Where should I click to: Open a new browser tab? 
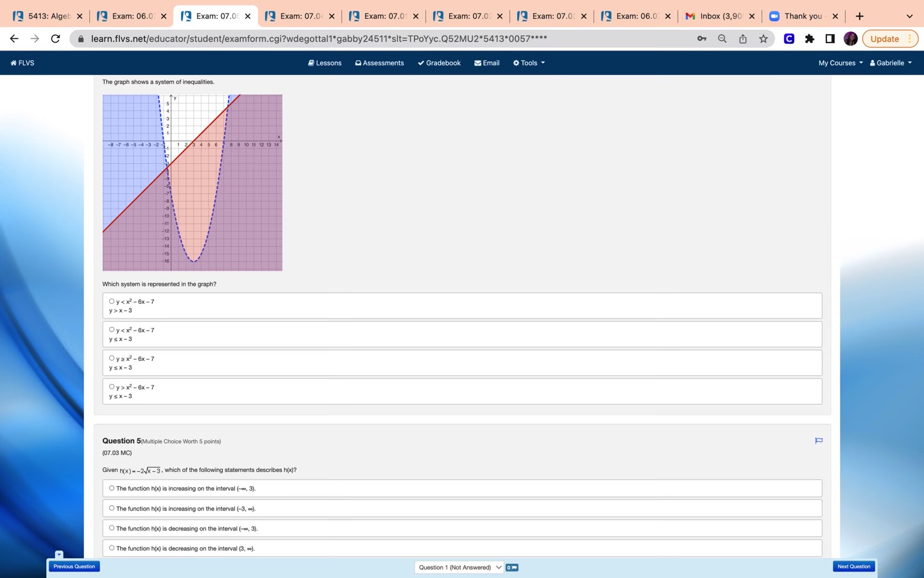[860, 16]
